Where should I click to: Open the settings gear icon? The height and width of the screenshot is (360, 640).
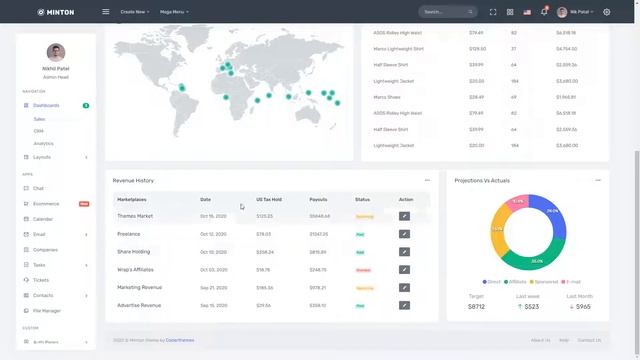pos(607,12)
